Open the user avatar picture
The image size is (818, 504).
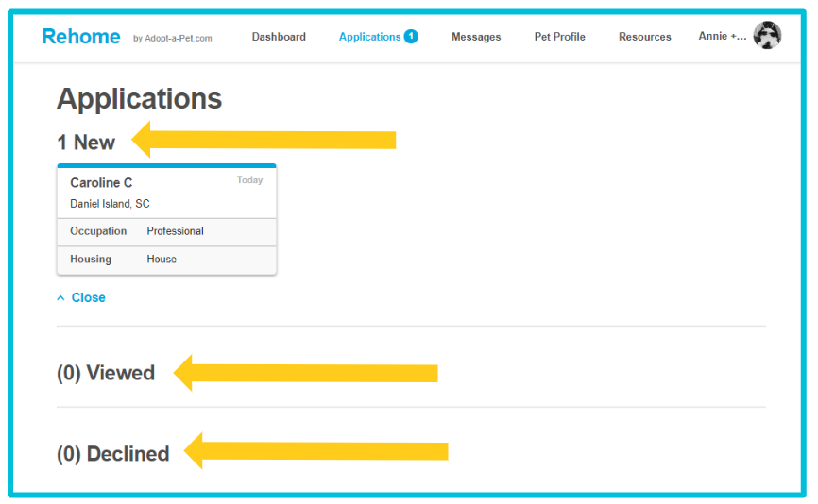click(x=766, y=36)
